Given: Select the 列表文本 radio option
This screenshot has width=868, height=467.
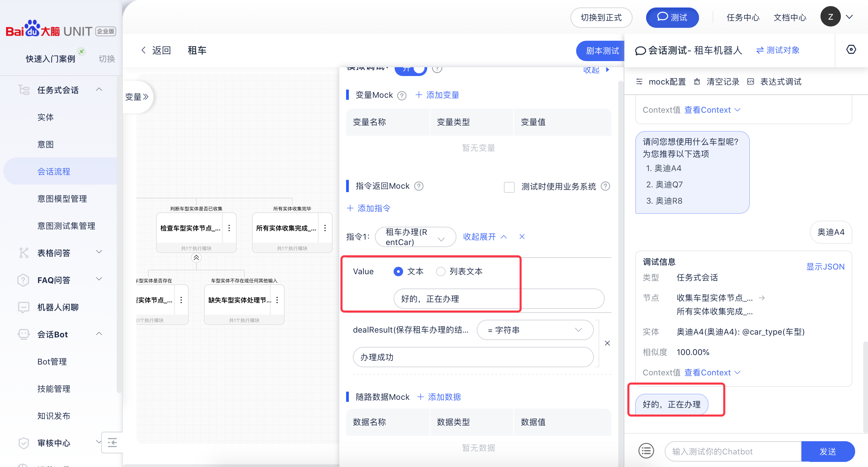Looking at the screenshot, I should click(x=441, y=272).
